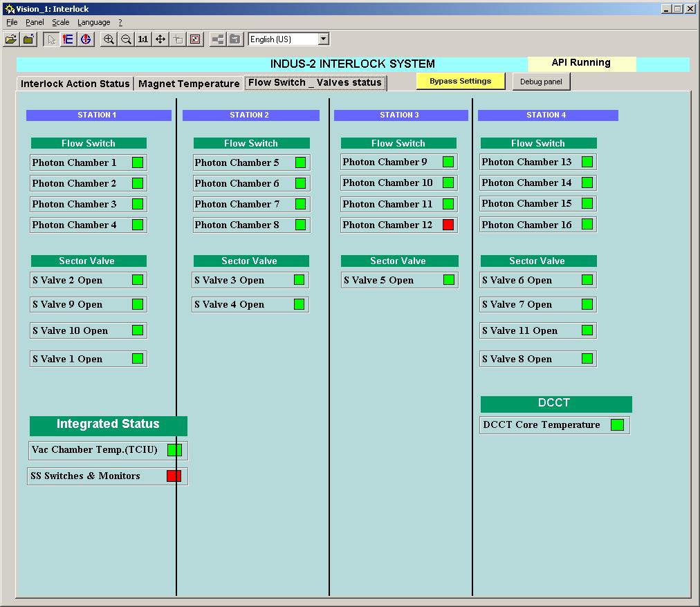Click the STATION 1 header
Viewport: 700px width, 607px height.
(x=99, y=115)
